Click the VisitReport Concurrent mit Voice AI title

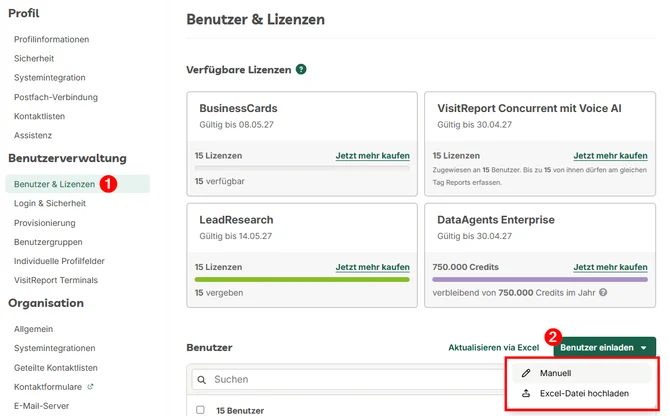point(529,108)
